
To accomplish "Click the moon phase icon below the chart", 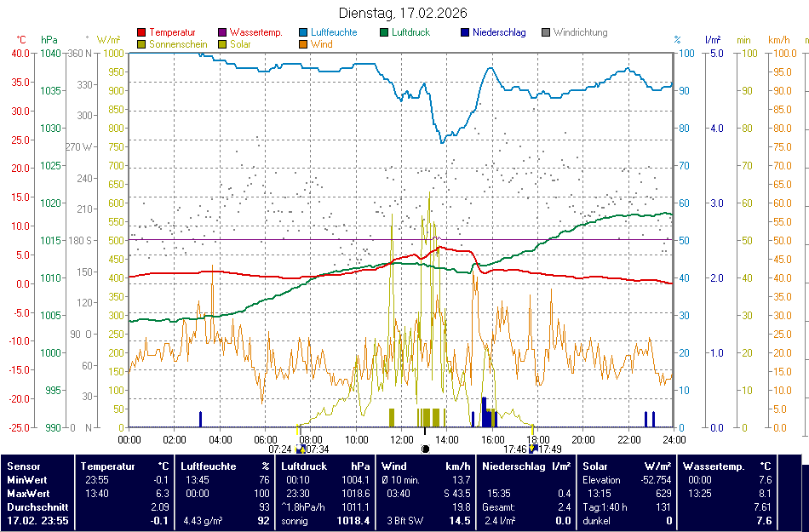I will [x=425, y=449].
